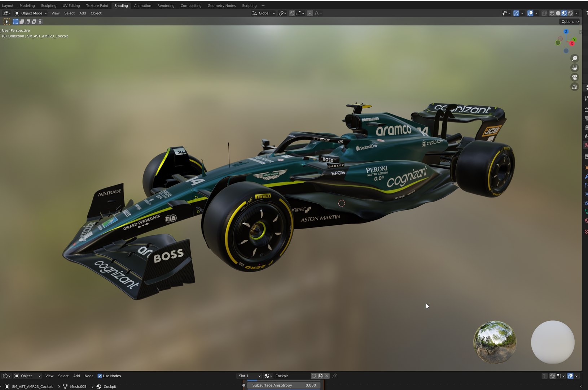The height and width of the screenshot is (390, 588).
Task: Toggle show gizmo button
Action: click(516, 13)
